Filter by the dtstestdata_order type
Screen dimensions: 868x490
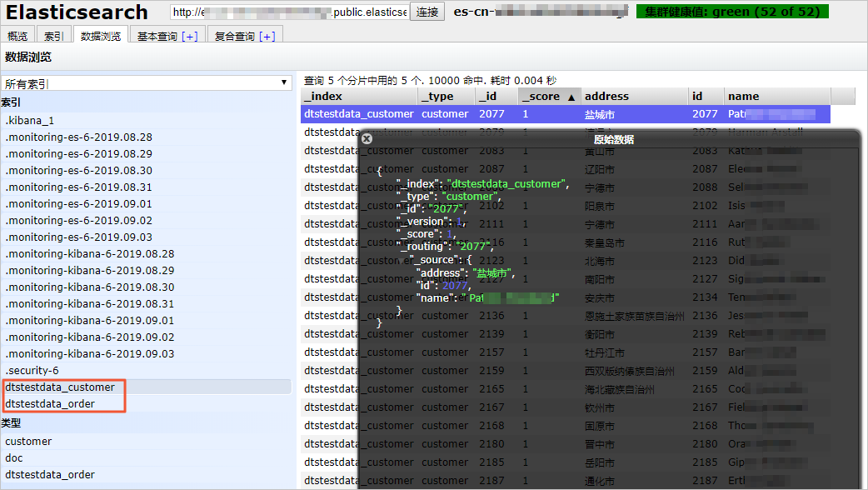147,474
